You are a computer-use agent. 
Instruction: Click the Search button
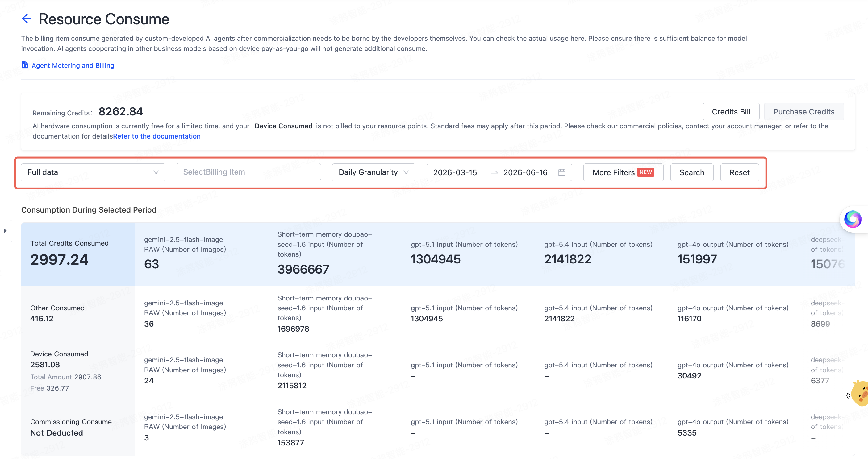692,172
